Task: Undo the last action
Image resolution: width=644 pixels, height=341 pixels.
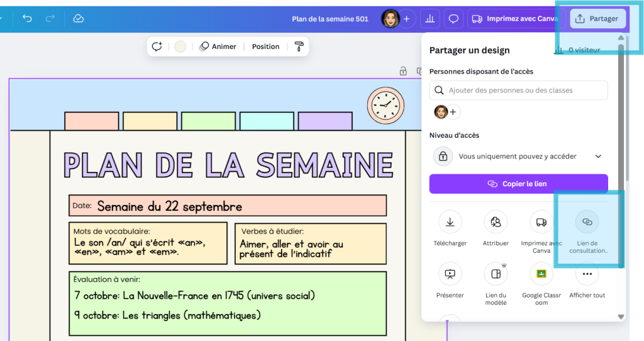Action: (x=27, y=18)
